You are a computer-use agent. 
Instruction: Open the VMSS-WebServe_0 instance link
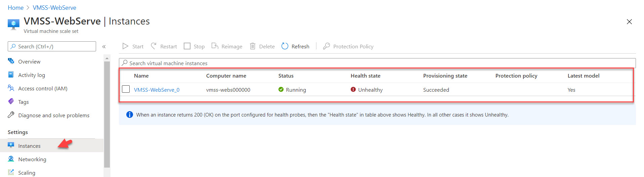click(157, 90)
